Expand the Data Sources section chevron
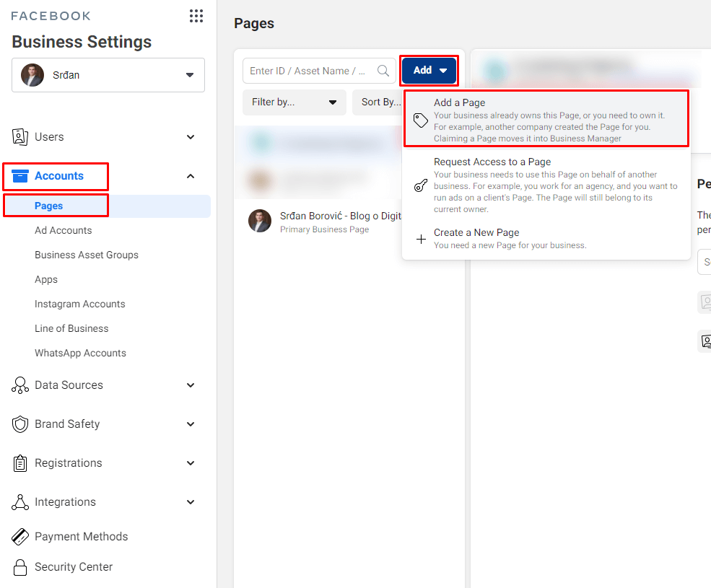The width and height of the screenshot is (711, 588). [191, 385]
